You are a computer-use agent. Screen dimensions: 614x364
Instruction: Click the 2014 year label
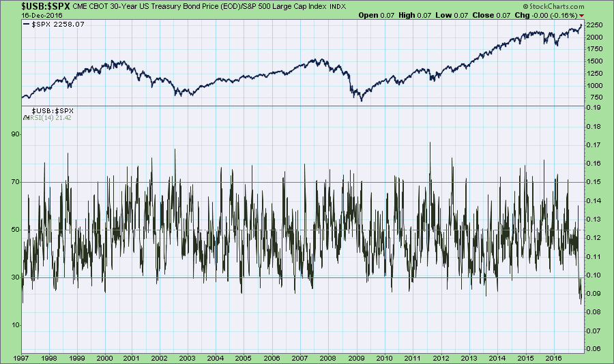[497, 358]
